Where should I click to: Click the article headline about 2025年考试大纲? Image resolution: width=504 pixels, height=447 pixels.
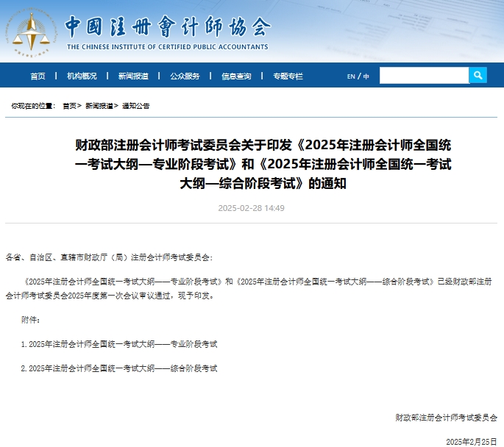[x=252, y=164]
